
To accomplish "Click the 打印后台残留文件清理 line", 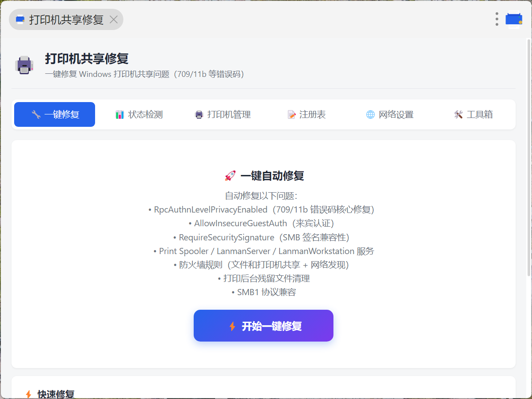I will 264,278.
